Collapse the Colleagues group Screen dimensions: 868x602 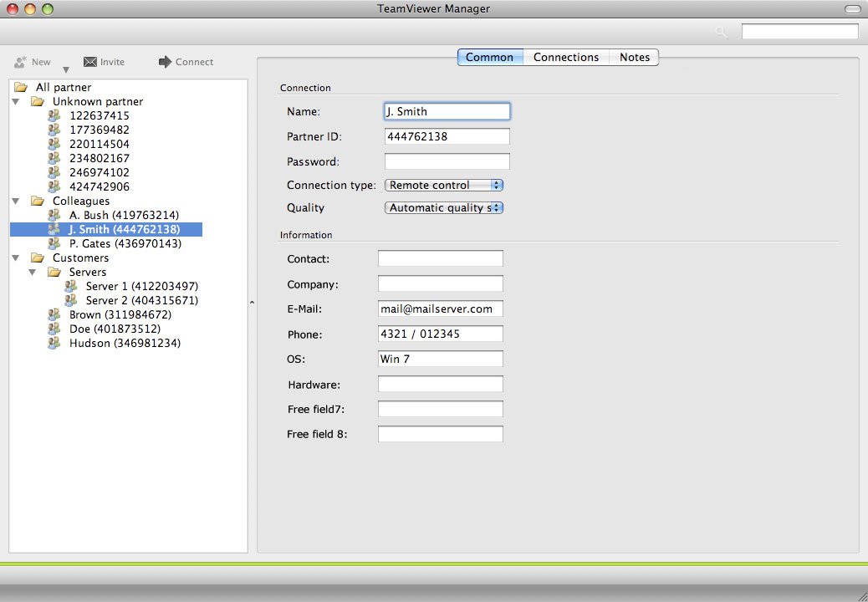(x=16, y=201)
